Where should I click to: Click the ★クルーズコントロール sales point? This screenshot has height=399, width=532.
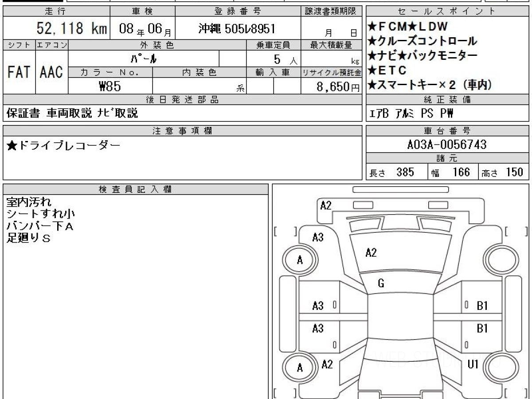(422, 41)
